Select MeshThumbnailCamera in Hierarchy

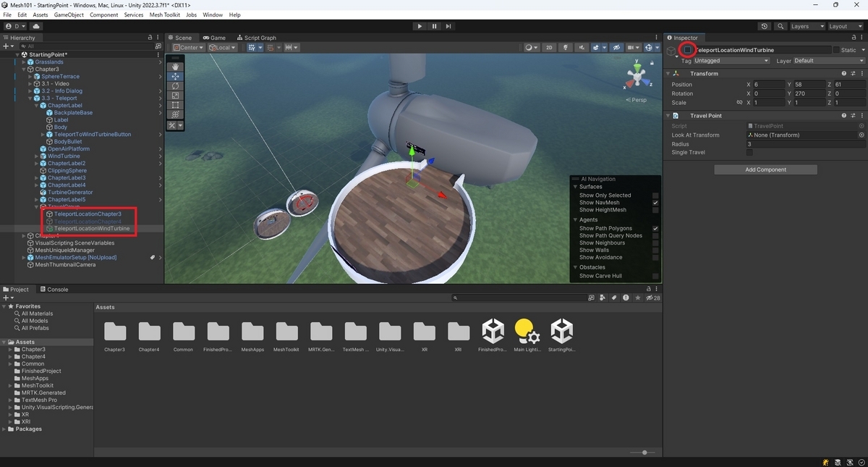point(65,265)
